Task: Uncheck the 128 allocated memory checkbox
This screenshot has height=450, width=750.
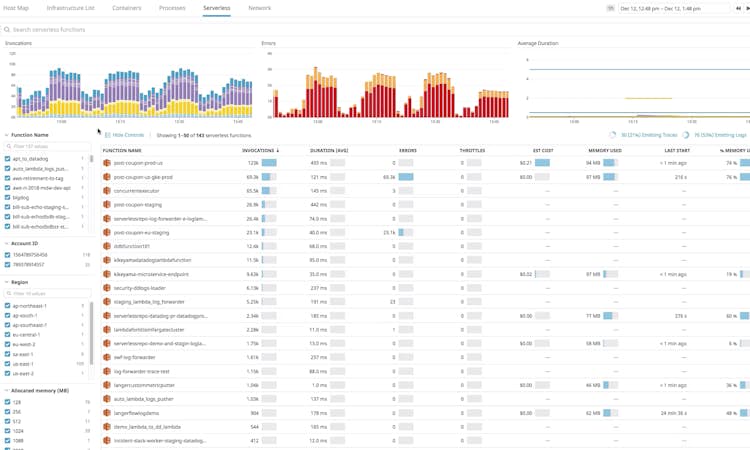Action: (x=8, y=402)
